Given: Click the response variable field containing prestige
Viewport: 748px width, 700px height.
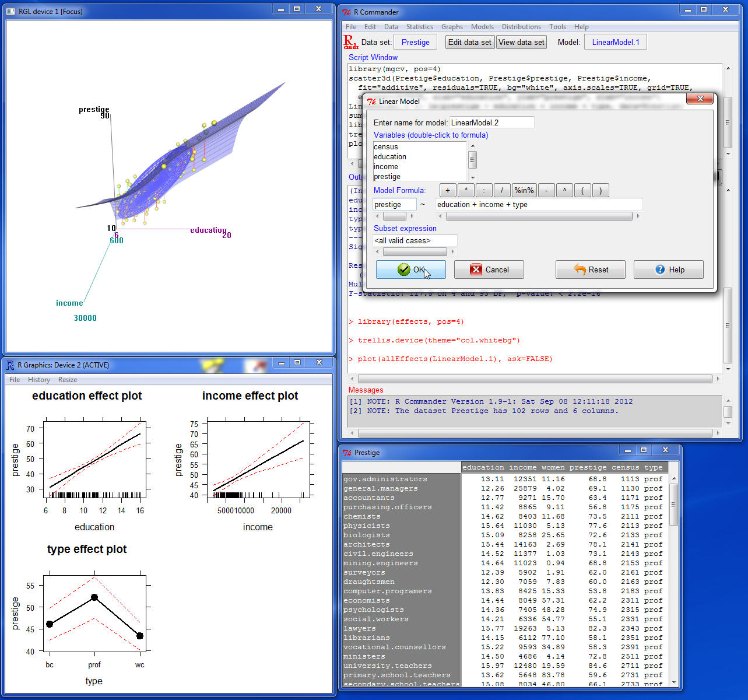Looking at the screenshot, I should pyautogui.click(x=395, y=204).
